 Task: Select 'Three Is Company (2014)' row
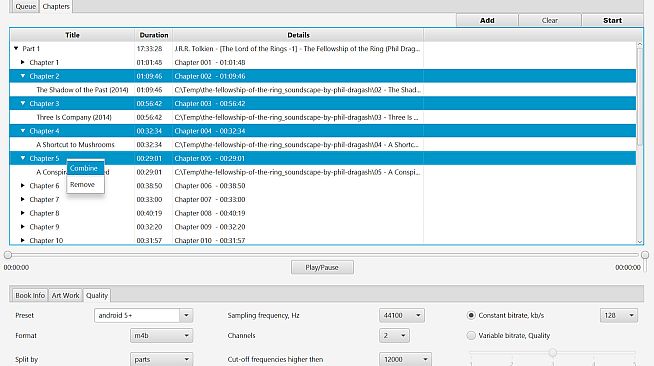click(322, 118)
